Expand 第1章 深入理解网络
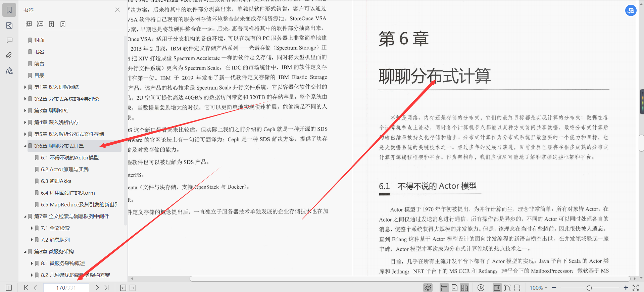The width and height of the screenshot is (644, 292). (x=25, y=87)
